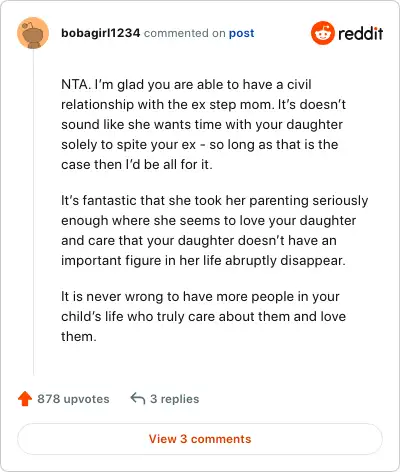
Task: Click bobagirl1234's Snoo avatar icon
Action: 33,33
